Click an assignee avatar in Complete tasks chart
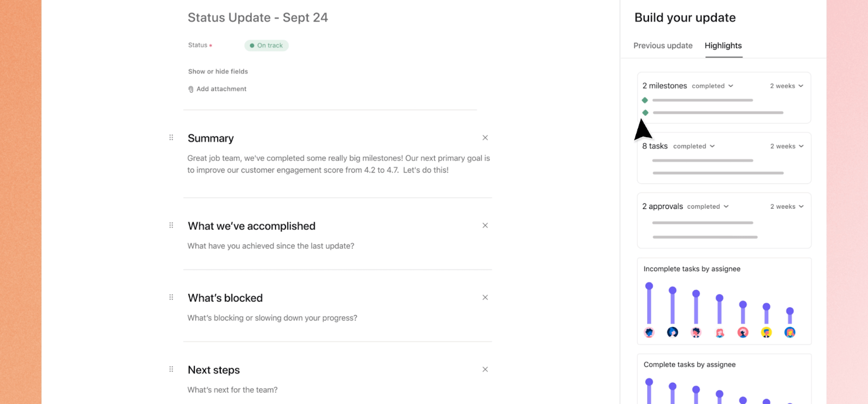Screen dimensions: 868x404 (x=649, y=397)
